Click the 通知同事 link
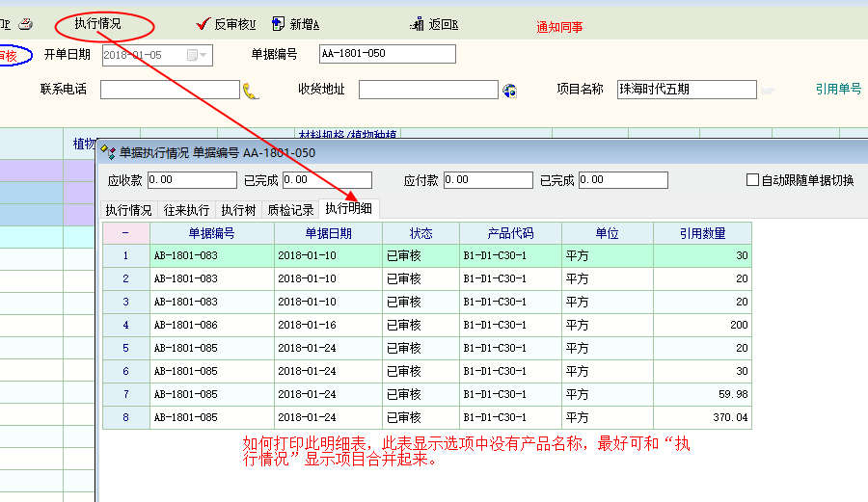The width and height of the screenshot is (868, 502). point(559,27)
